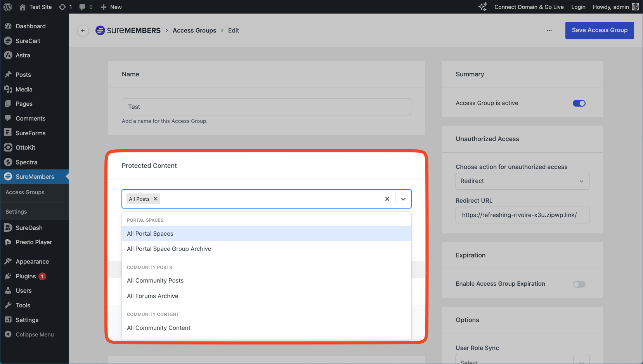Image resolution: width=643 pixels, height=364 pixels.
Task: Click the SureDash sidebar icon
Action: (x=8, y=228)
